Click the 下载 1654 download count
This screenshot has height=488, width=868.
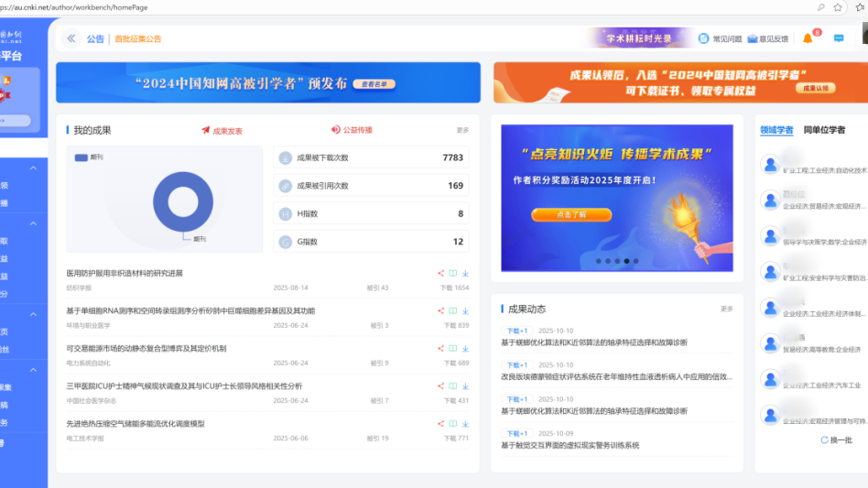[454, 287]
